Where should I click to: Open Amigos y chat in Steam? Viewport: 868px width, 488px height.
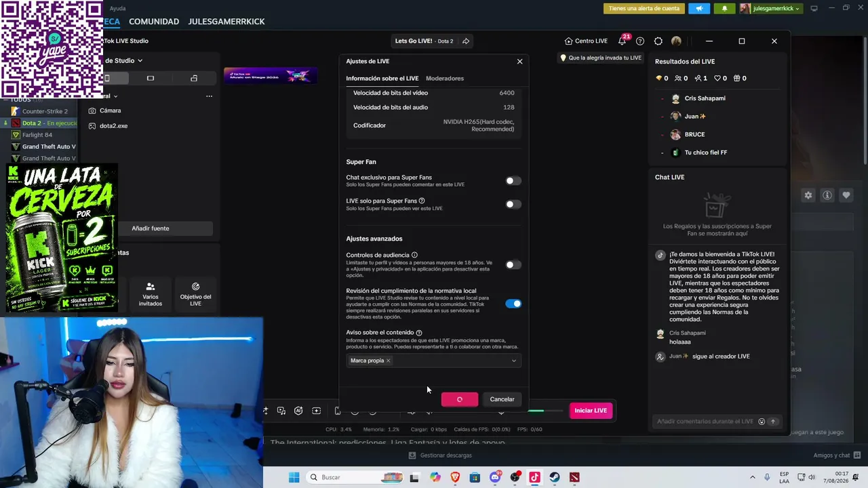[x=837, y=455]
